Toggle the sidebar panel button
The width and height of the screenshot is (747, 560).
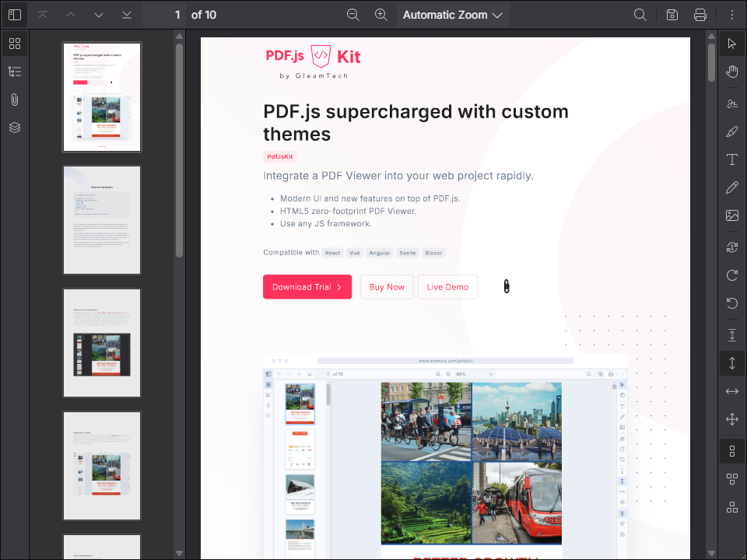pyautogui.click(x=15, y=15)
